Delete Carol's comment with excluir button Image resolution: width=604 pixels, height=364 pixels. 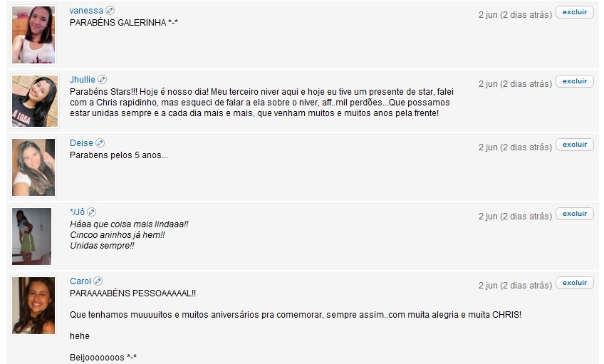click(575, 282)
